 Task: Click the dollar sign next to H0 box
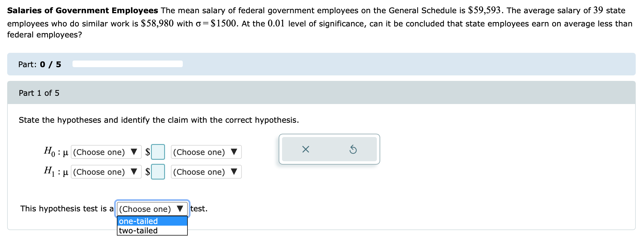click(148, 152)
